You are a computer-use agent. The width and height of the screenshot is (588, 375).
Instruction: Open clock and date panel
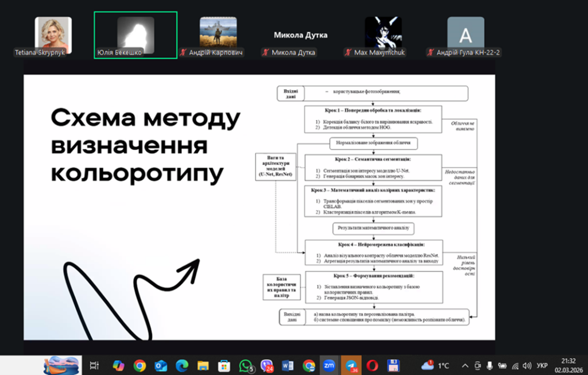click(568, 365)
